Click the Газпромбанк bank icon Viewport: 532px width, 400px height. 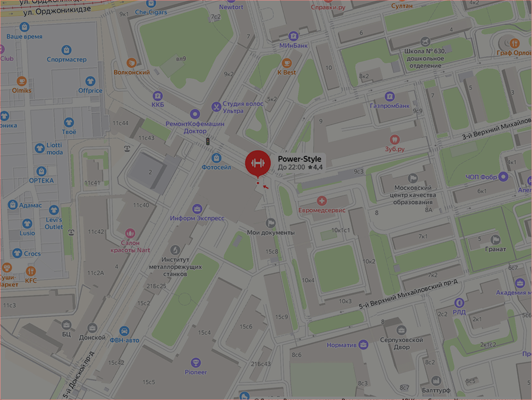[x=390, y=96]
